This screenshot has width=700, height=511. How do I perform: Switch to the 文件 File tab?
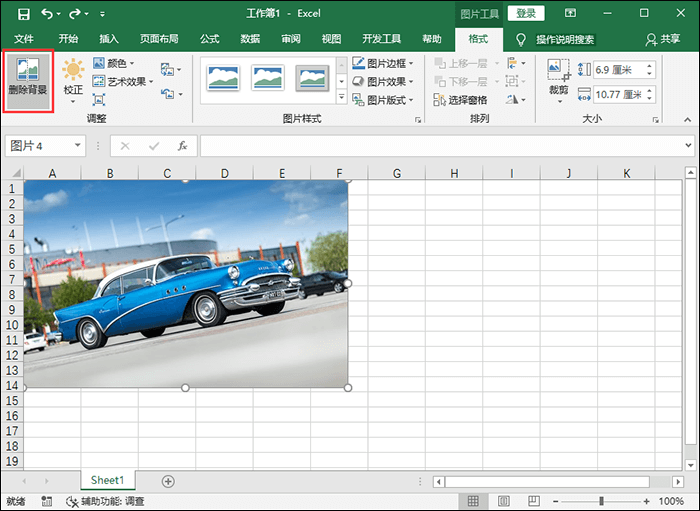point(24,39)
